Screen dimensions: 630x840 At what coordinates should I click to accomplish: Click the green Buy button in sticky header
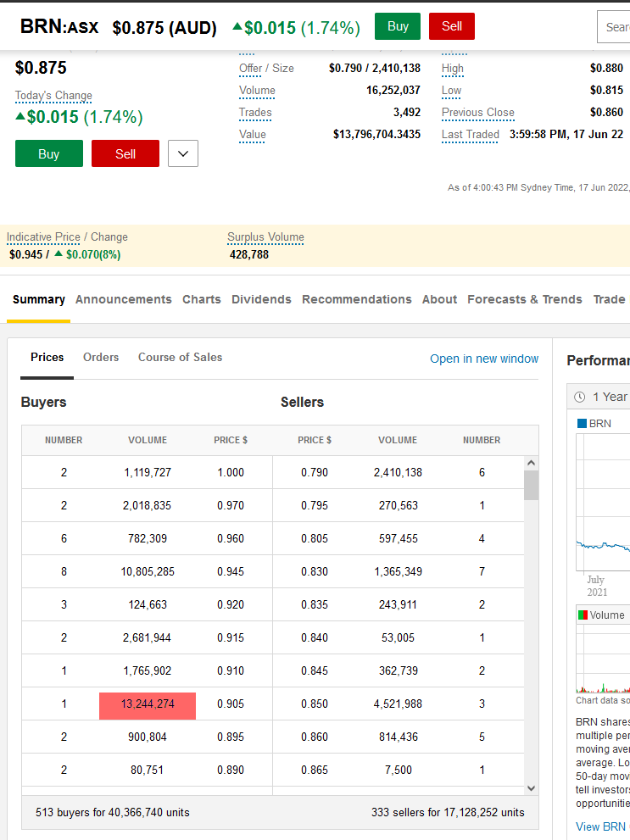398,26
